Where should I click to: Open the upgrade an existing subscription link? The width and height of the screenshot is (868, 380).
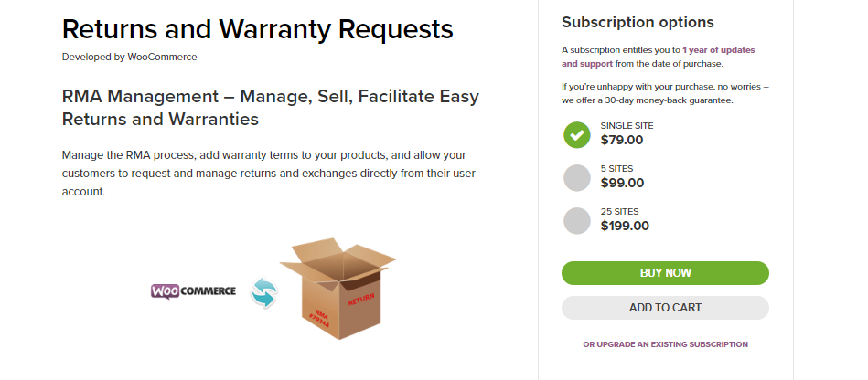[665, 344]
